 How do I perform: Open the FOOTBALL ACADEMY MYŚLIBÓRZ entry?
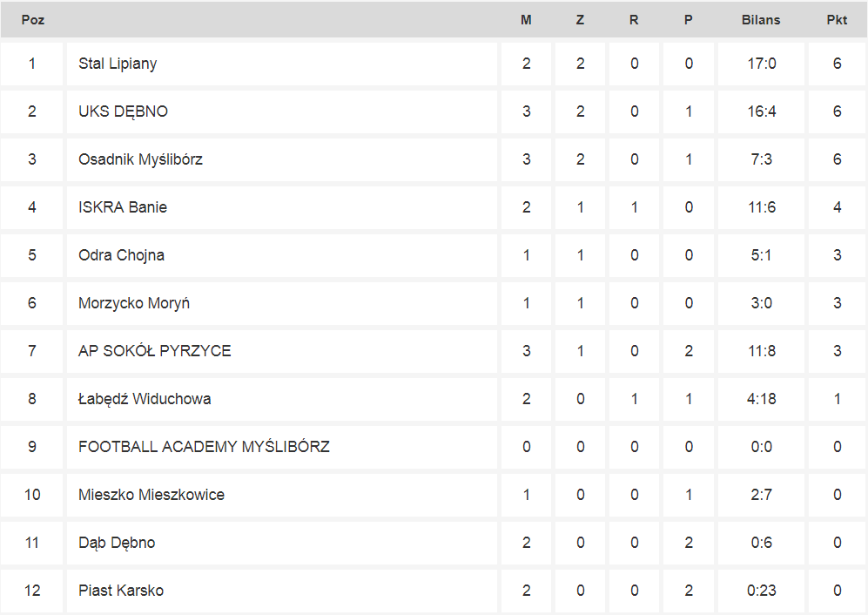204,447
